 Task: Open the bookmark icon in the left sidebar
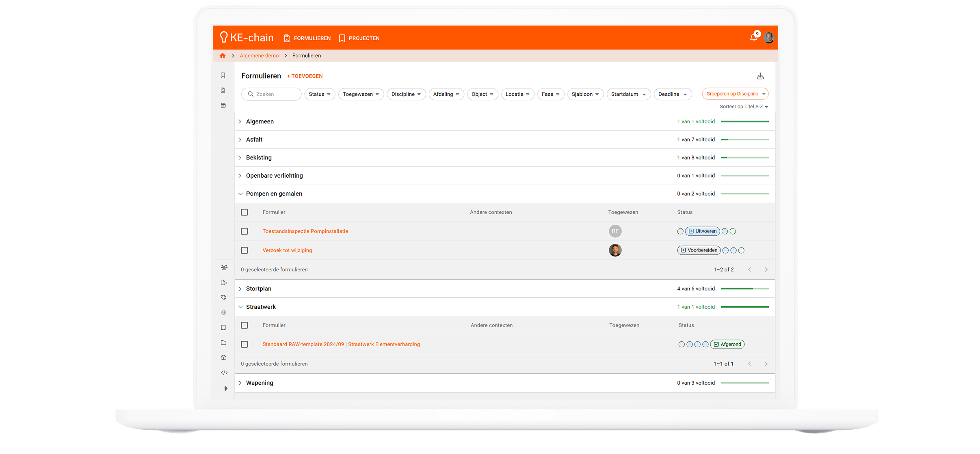223,75
